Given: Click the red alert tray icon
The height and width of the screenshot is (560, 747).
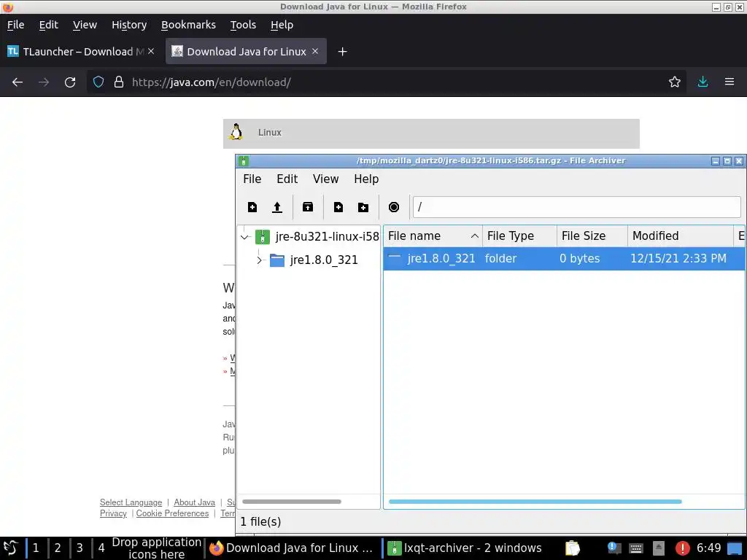Looking at the screenshot, I should click(682, 548).
